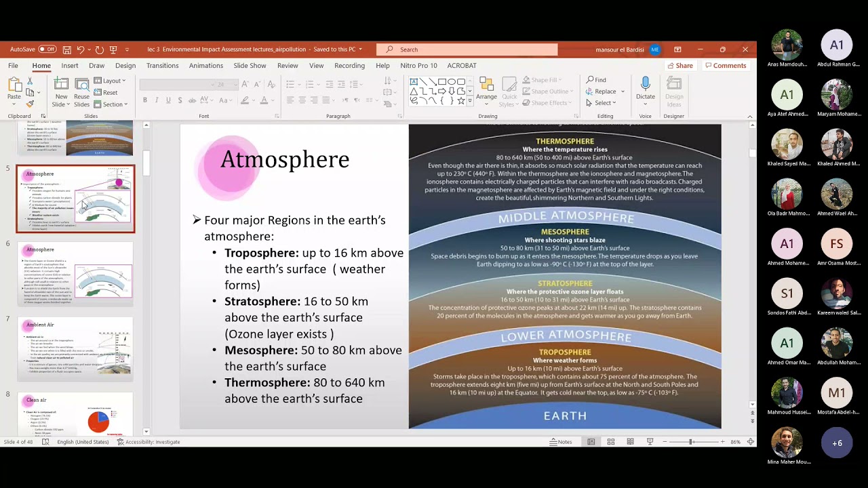Open the Layout dropdown
Image resolution: width=868 pixels, height=488 pixels.
point(110,81)
